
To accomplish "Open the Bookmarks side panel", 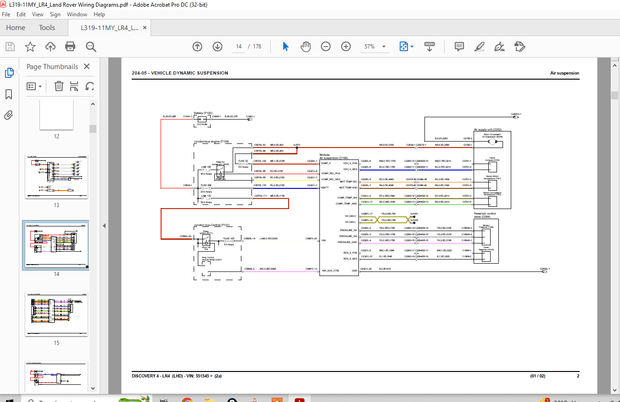I will click(x=9, y=94).
